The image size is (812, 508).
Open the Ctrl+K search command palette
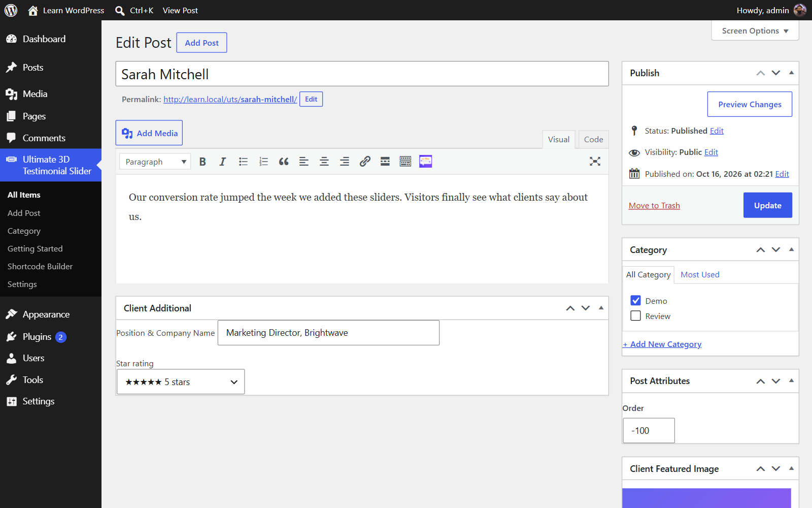point(134,10)
